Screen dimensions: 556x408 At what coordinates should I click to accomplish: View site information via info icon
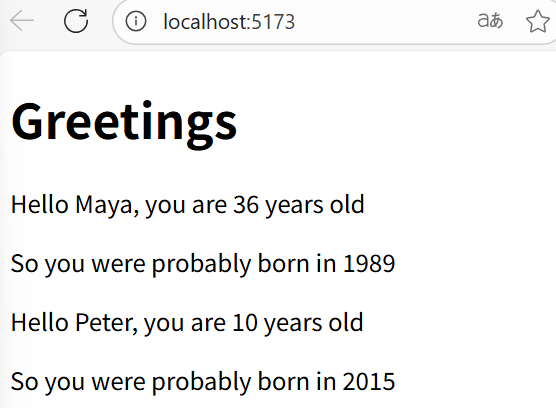136,21
